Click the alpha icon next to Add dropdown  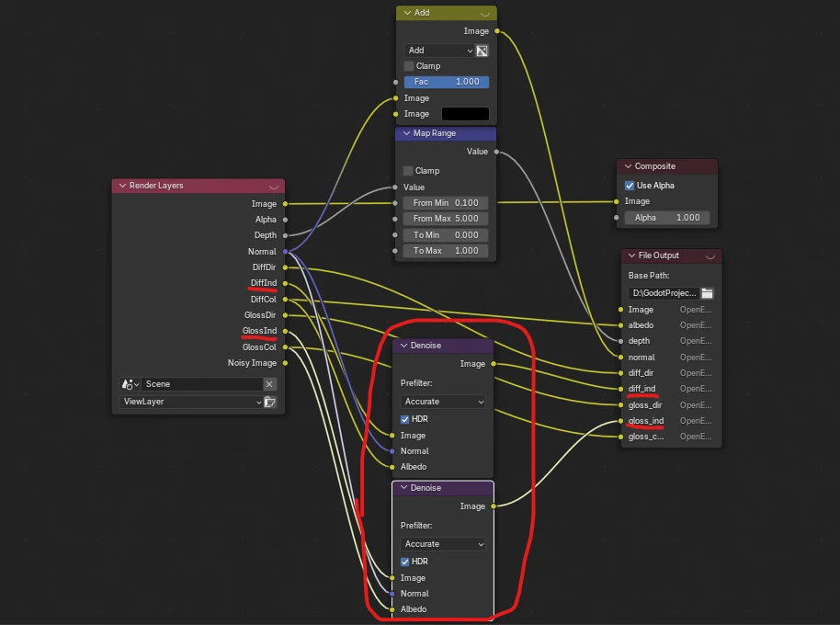tap(482, 51)
